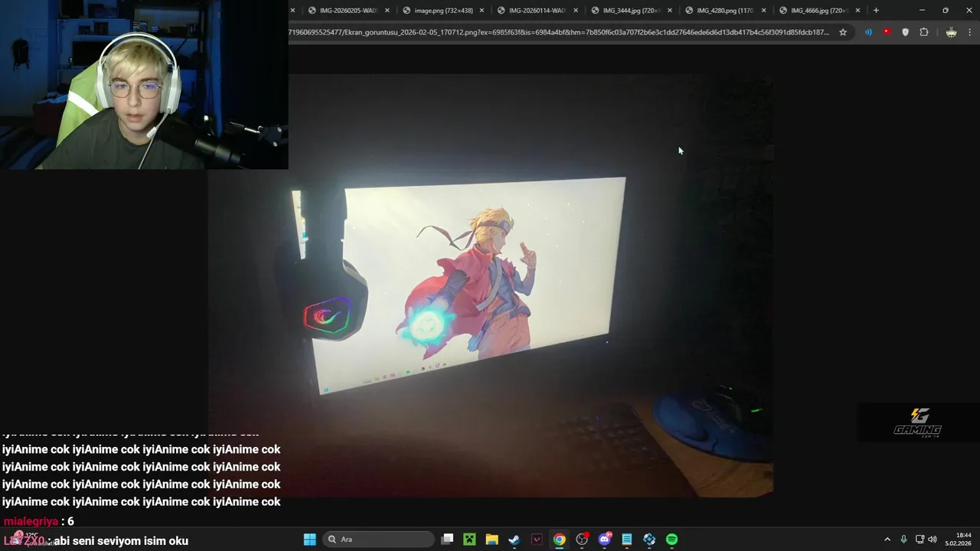Click the taskbar Ara search box

378,540
